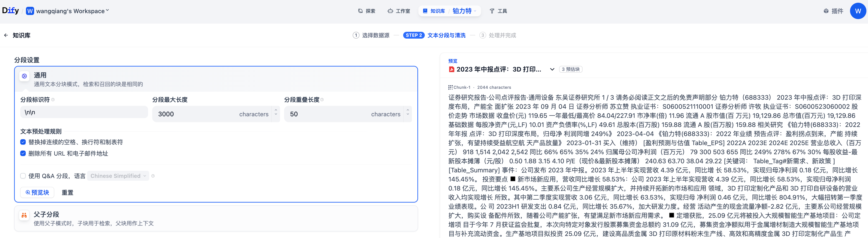Increase 分段重叠长度 with up arrow
Viewport: 868px width, 238px height.
coord(408,110)
